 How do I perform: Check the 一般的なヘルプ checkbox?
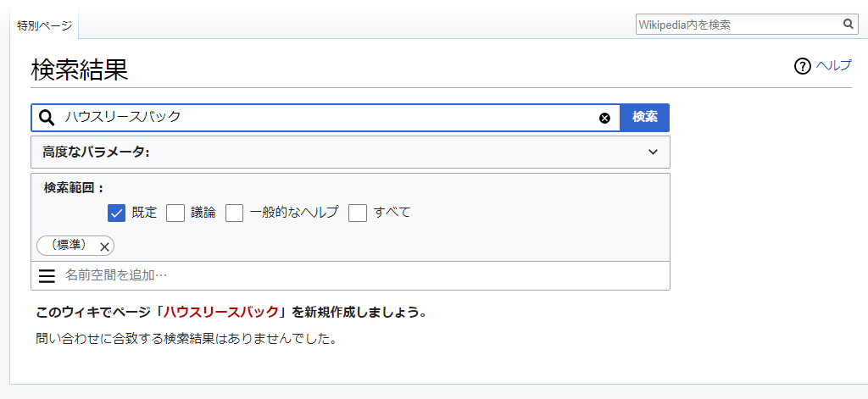pyautogui.click(x=234, y=213)
